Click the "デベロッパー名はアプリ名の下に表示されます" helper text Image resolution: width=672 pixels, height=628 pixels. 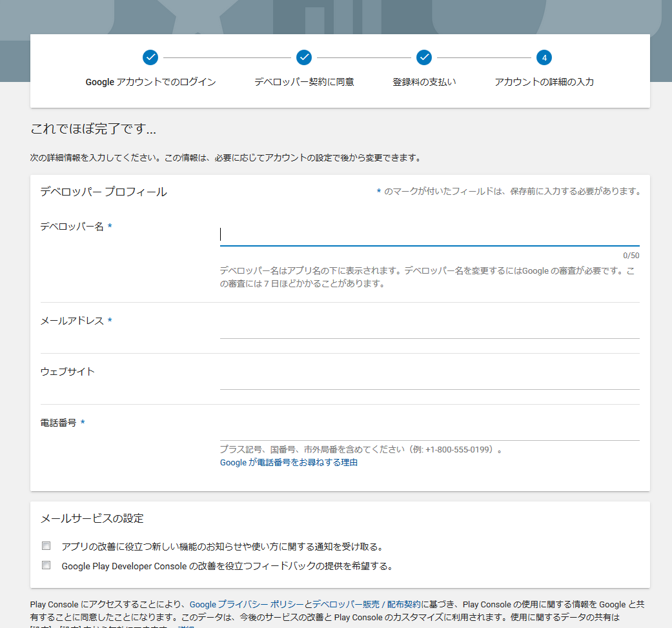[x=427, y=277]
